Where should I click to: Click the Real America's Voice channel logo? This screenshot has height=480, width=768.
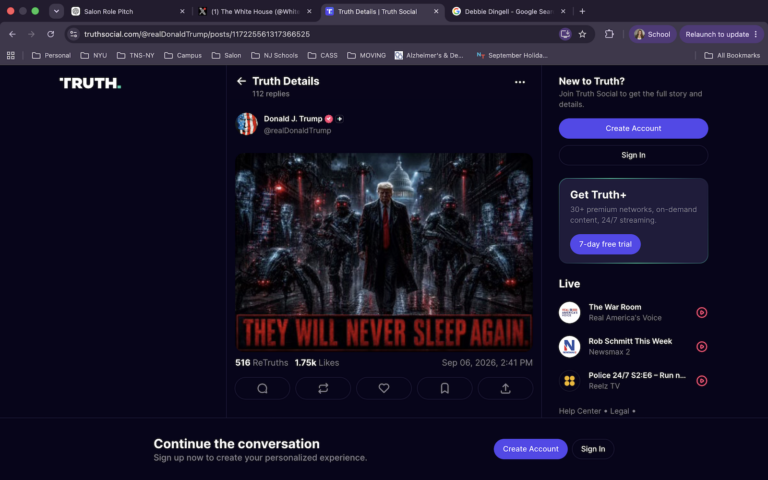coord(569,312)
